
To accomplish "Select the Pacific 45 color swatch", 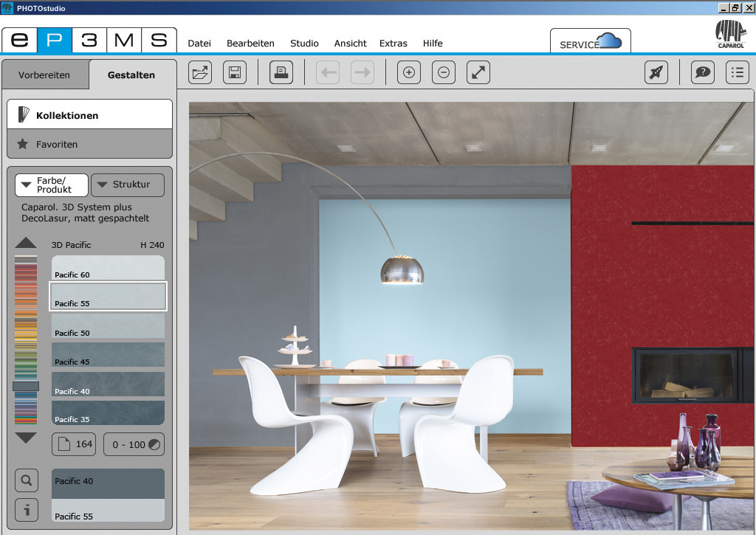I will point(108,355).
